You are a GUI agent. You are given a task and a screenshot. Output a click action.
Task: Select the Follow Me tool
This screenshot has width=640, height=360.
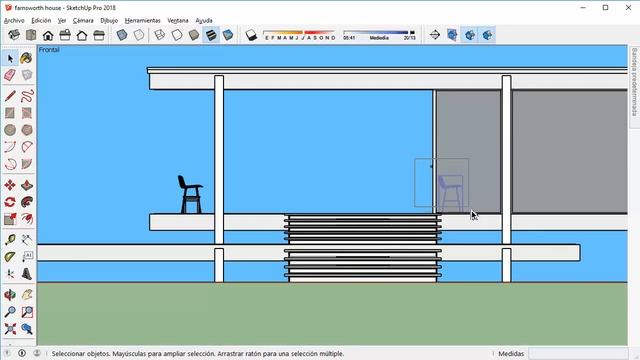[x=27, y=202]
